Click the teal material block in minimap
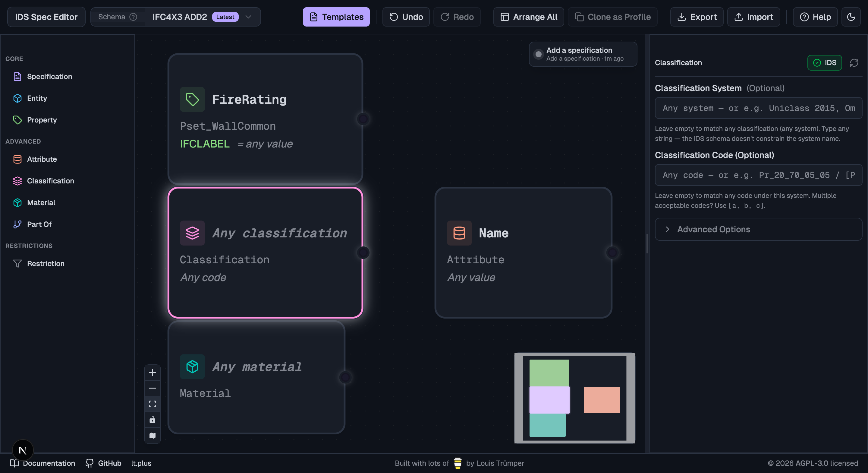The height and width of the screenshot is (473, 868). point(547,425)
